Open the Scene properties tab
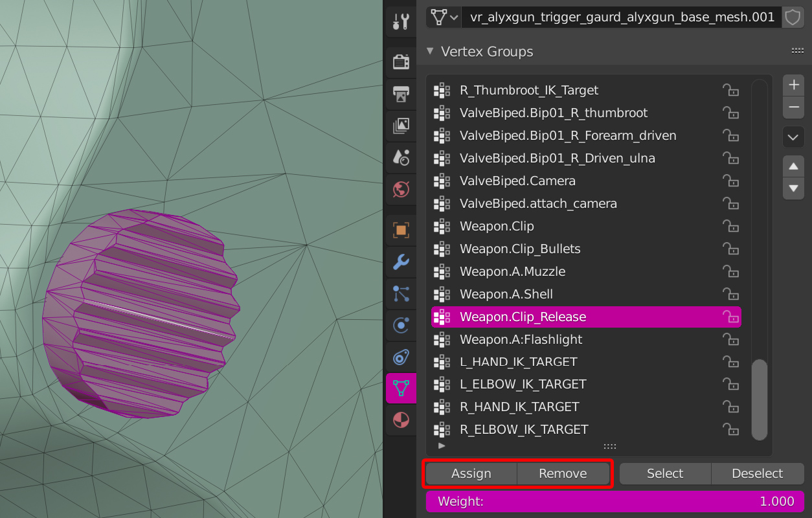812x518 pixels. coord(401,157)
